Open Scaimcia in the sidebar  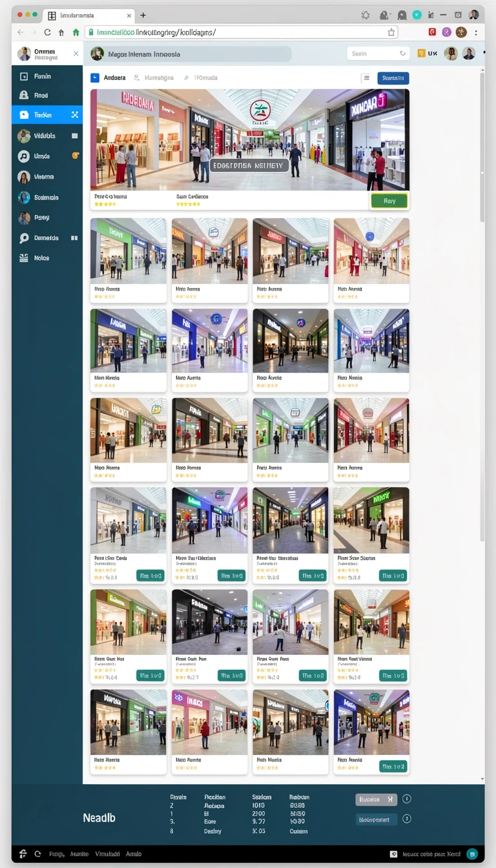47,197
